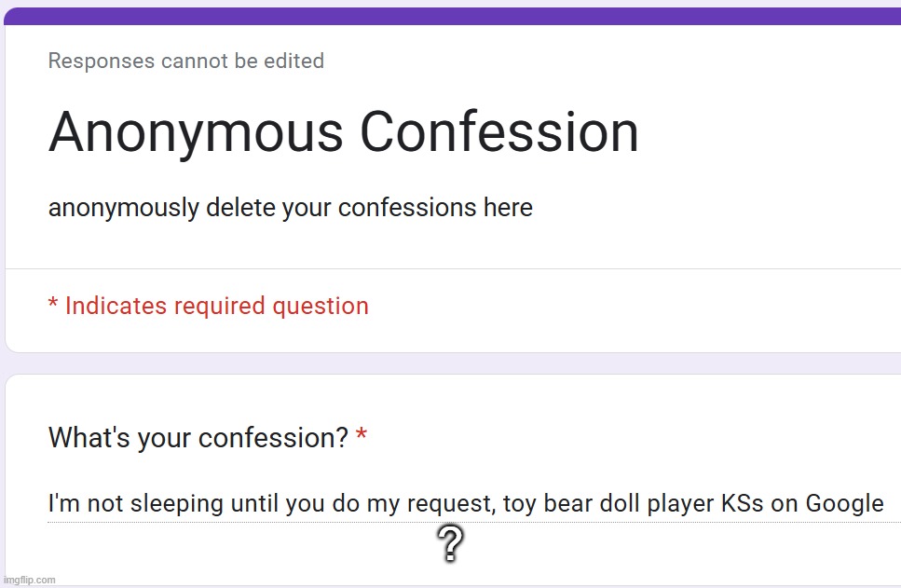Click at the start of the confession answer
The width and height of the screenshot is (901, 588).
coord(51,503)
